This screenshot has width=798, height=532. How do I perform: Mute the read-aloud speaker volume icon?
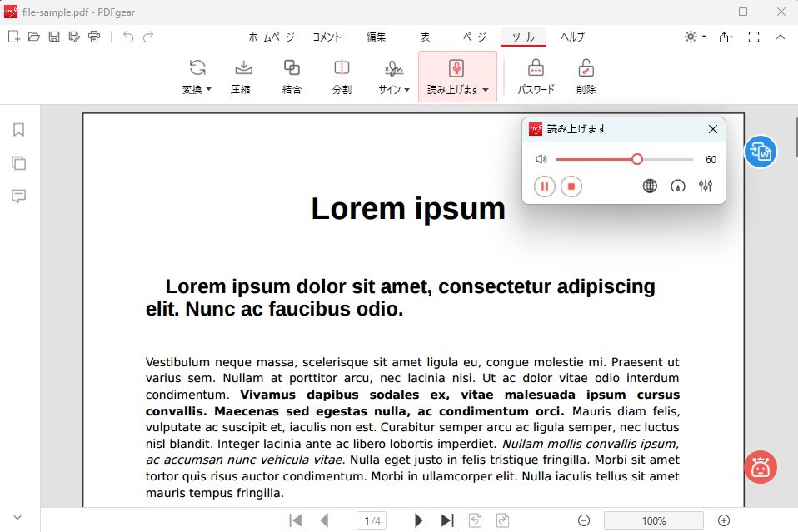pos(541,159)
